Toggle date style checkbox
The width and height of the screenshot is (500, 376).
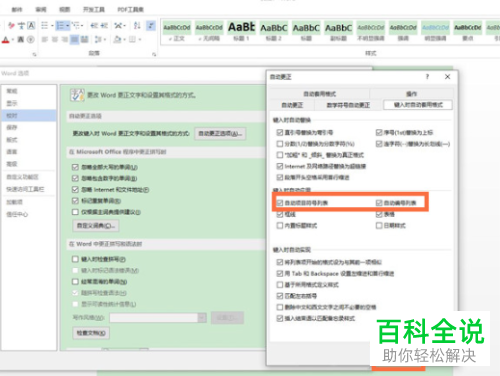(379, 226)
